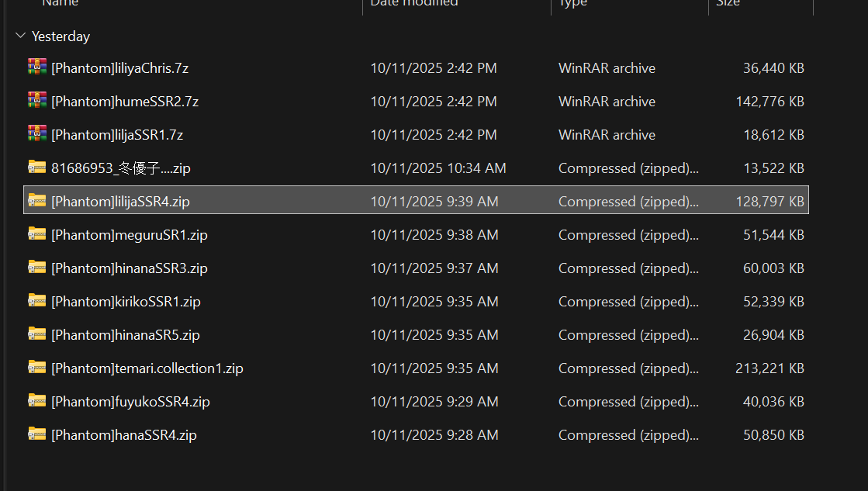Click the zip icon of [Phantom]hanaSSR4.zip

point(36,434)
